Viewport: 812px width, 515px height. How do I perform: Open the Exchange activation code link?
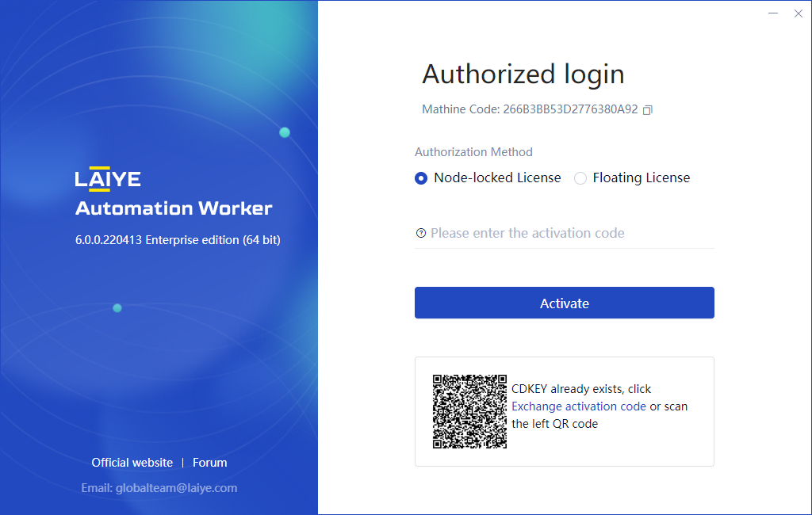click(x=578, y=406)
